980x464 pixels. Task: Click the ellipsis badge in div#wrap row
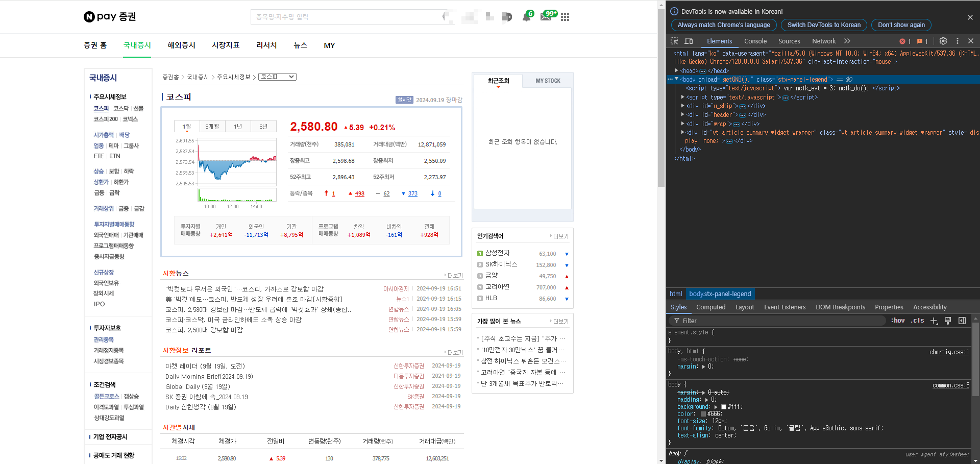(x=737, y=124)
